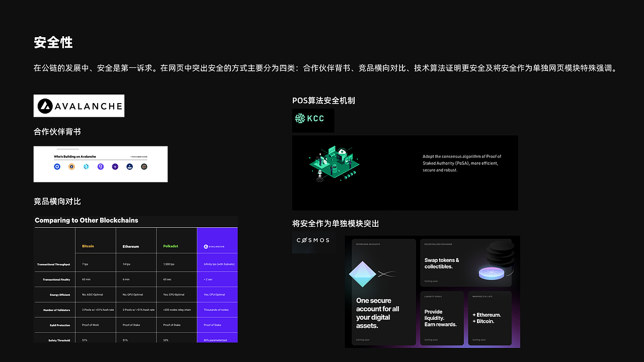This screenshot has width=644, height=362.
Task: Open the '+ Ethereum. + Bitcoin.' card
Action: [490, 318]
